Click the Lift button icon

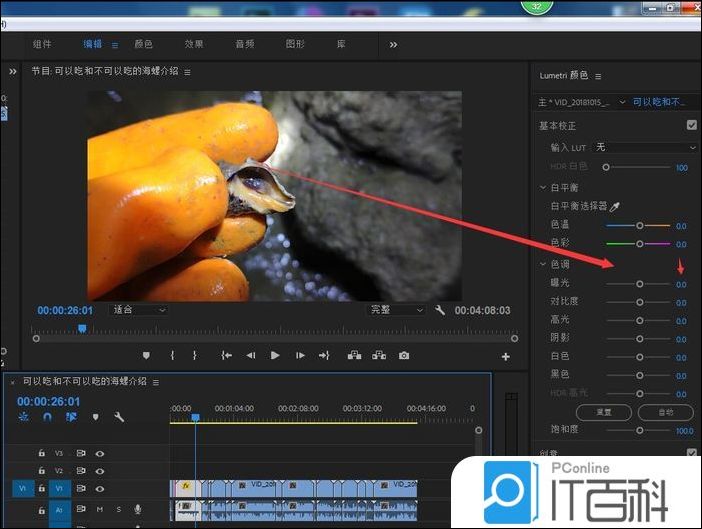click(354, 355)
